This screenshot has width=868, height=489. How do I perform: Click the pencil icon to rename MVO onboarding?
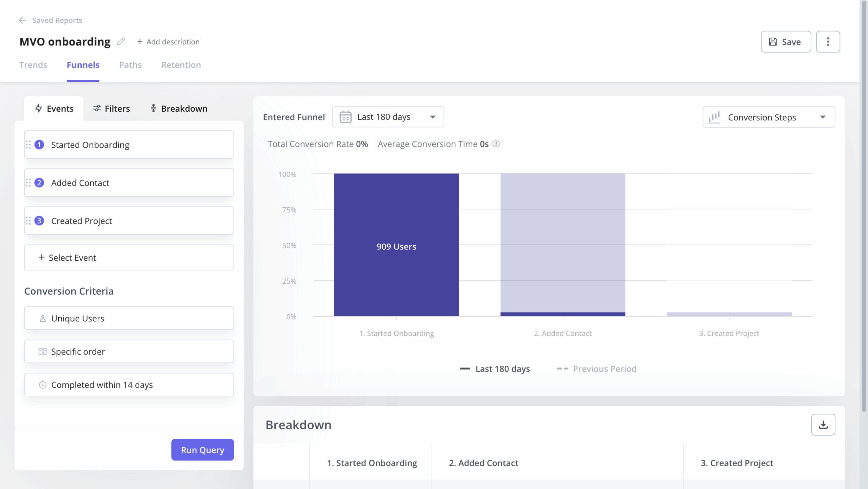121,41
